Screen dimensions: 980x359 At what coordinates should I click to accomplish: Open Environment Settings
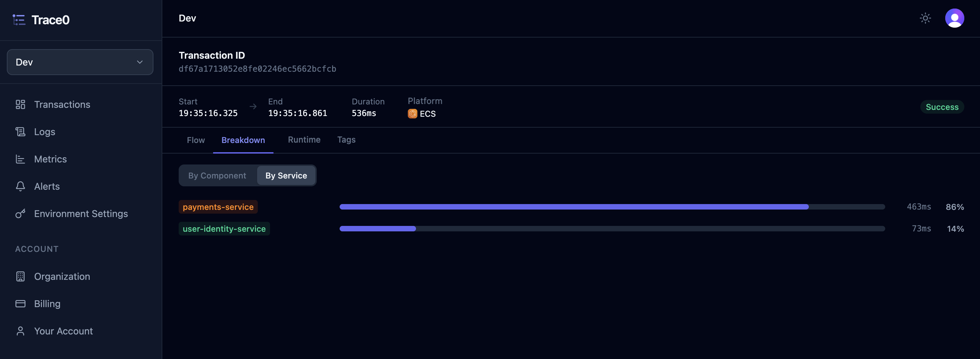[x=81, y=214]
